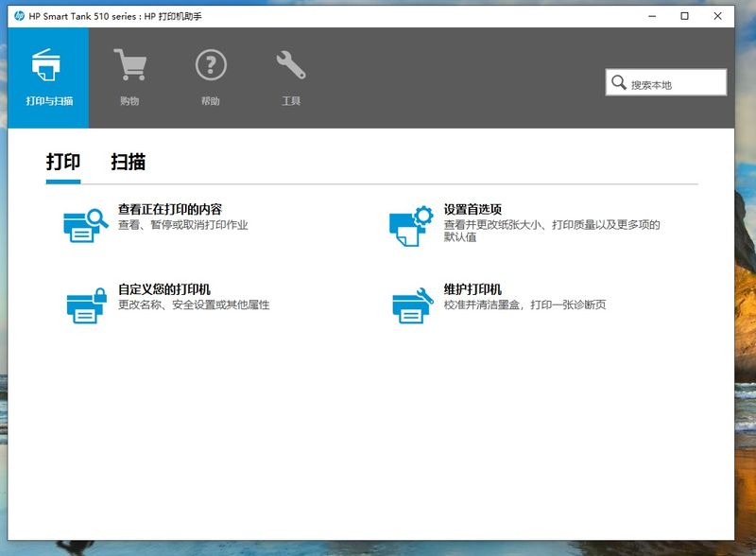Click the 更改名称、安全设置或其他属性 description
The image size is (756, 556).
pyautogui.click(x=194, y=304)
